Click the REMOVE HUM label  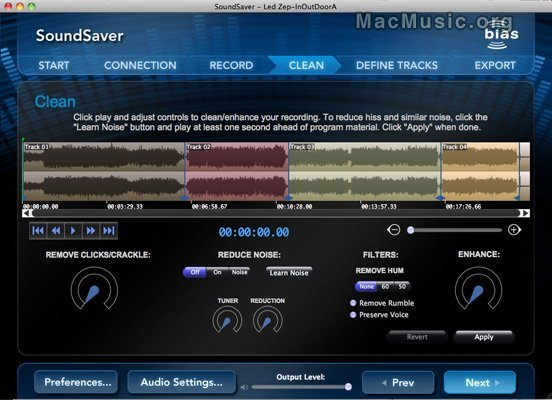click(380, 270)
